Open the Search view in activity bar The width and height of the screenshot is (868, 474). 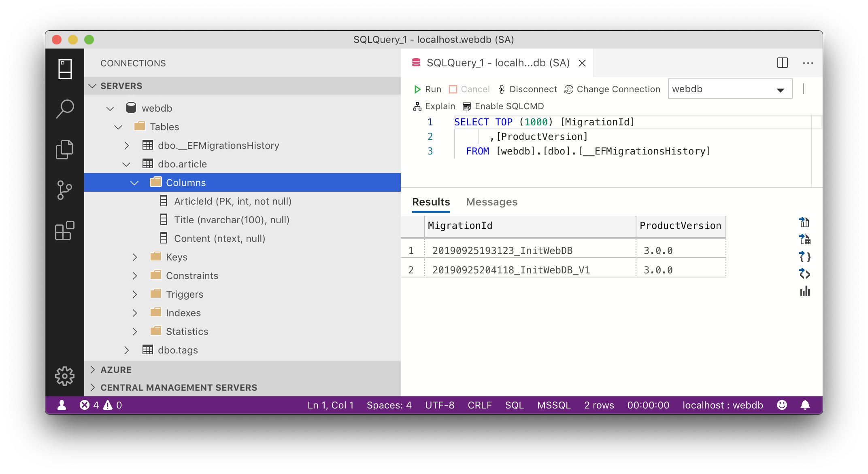pos(65,109)
